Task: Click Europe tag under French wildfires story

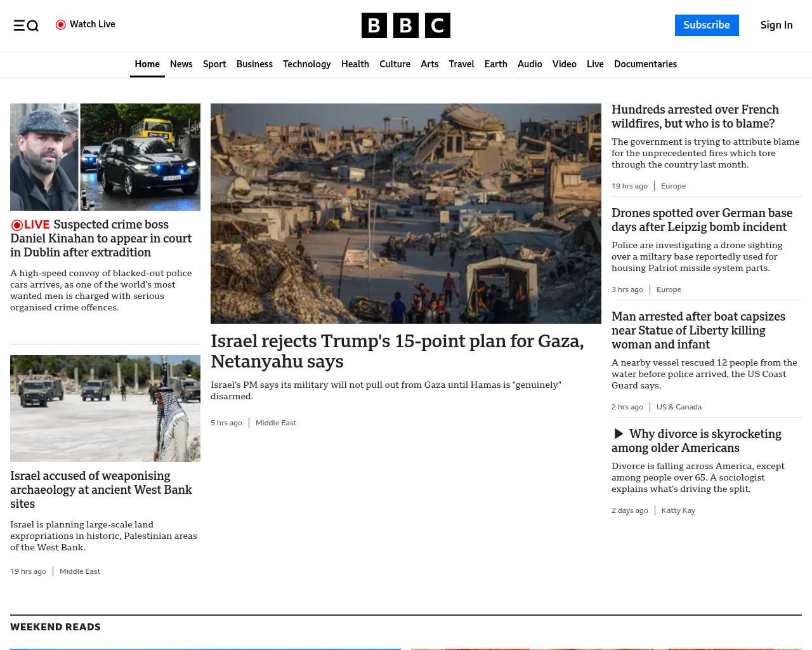Action: tap(673, 186)
